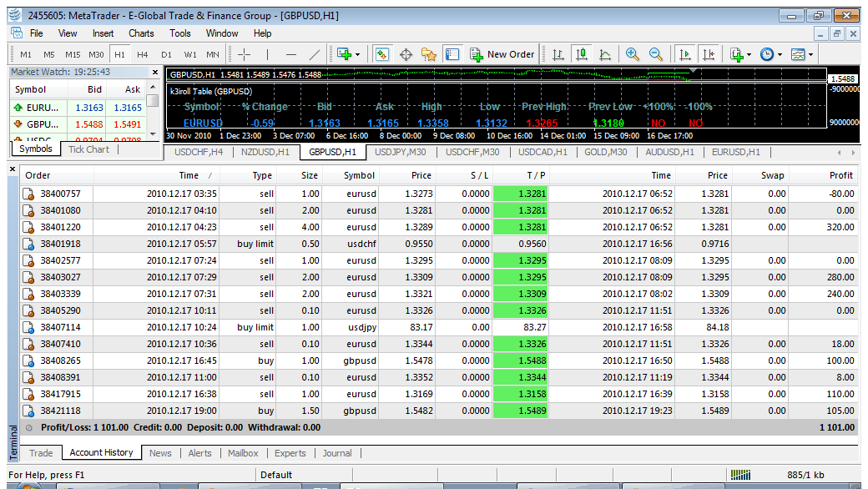Zoom out on the chart

click(656, 54)
